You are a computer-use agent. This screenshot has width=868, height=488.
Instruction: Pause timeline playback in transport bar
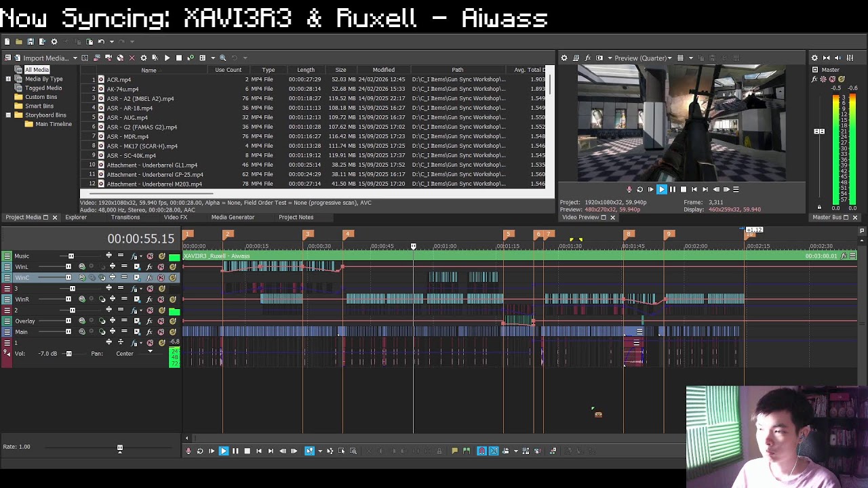pyautogui.click(x=235, y=451)
